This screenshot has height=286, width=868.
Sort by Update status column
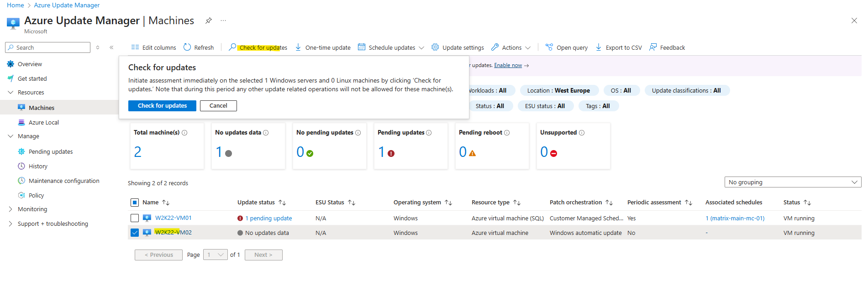262,203
